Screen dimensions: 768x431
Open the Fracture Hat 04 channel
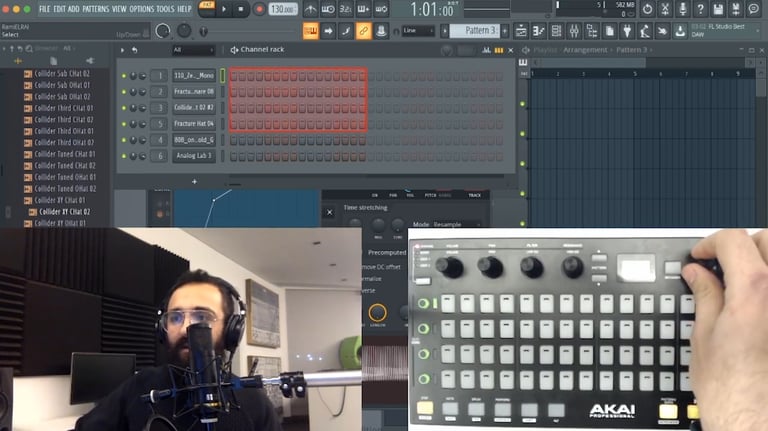click(x=194, y=124)
